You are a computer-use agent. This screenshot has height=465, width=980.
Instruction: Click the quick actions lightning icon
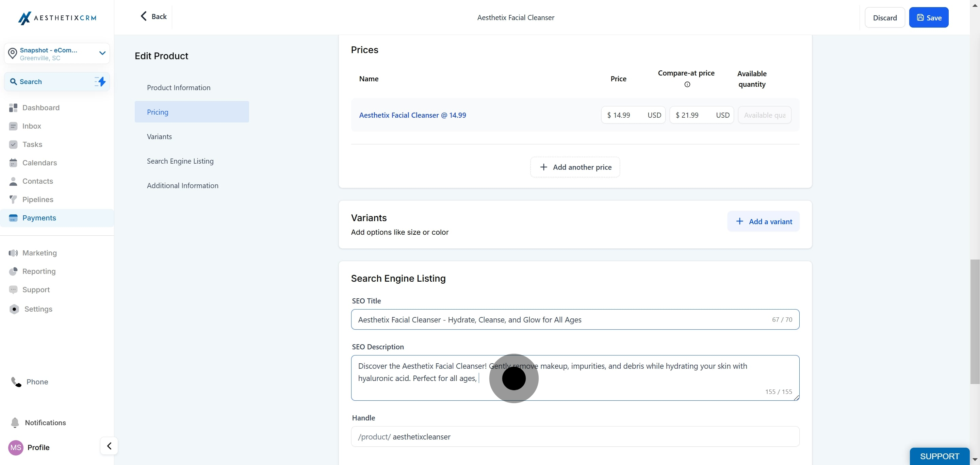pos(100,82)
